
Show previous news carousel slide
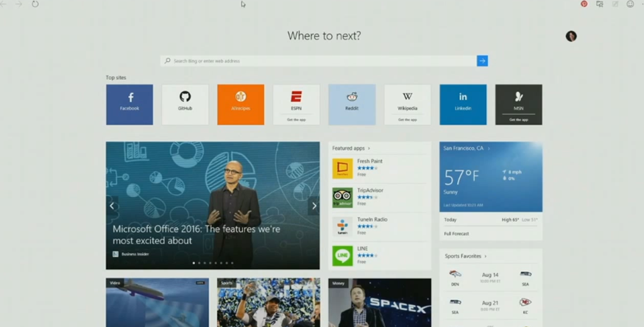(x=112, y=206)
